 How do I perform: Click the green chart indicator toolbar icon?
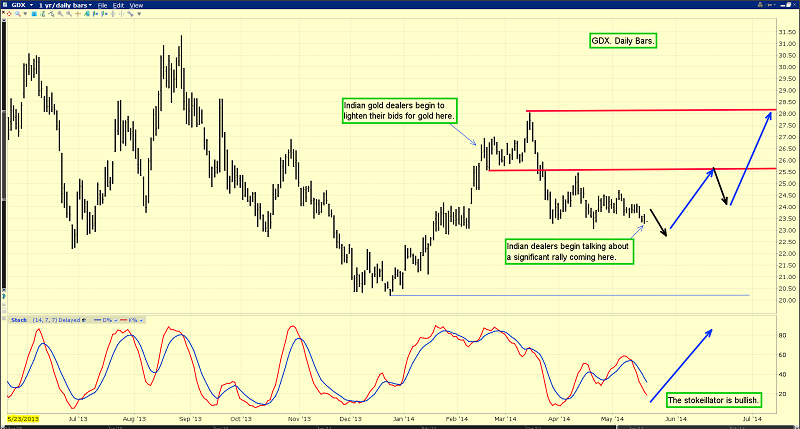(x=87, y=14)
